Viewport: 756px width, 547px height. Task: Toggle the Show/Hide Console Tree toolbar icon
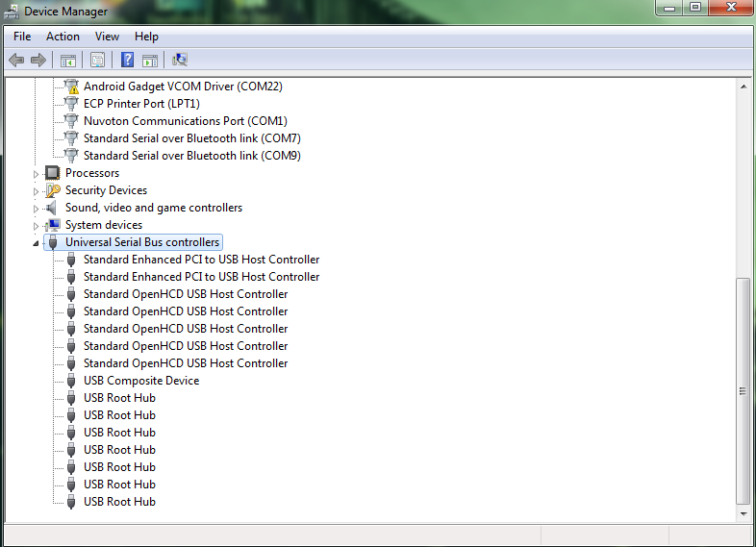pyautogui.click(x=68, y=61)
